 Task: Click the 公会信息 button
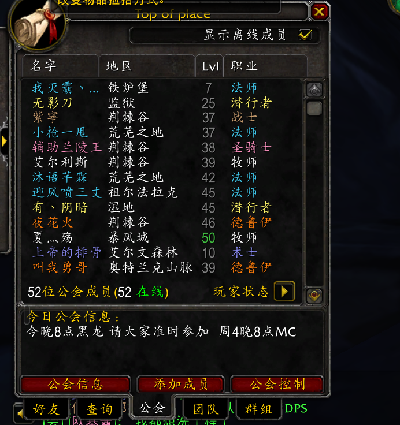pos(75,384)
